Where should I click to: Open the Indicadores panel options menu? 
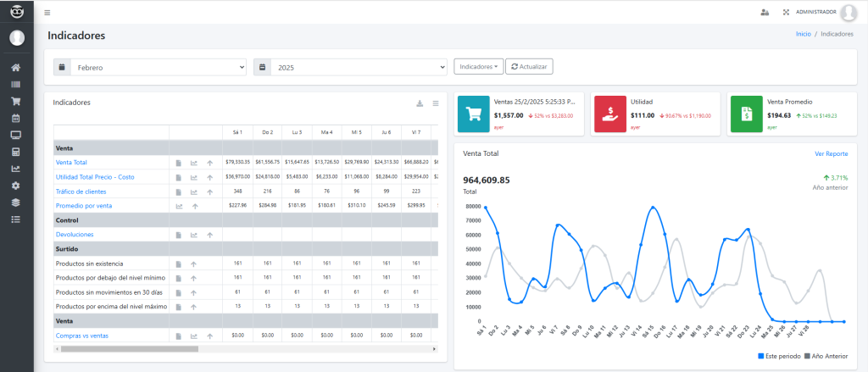(436, 103)
